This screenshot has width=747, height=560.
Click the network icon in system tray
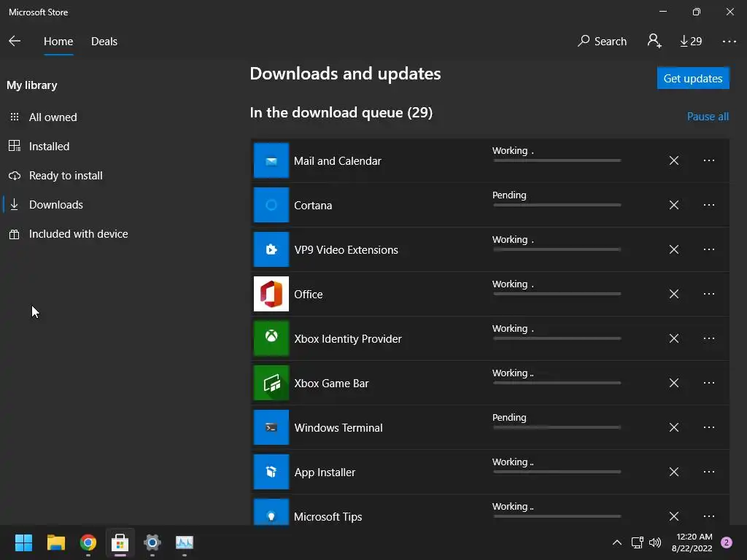[637, 542]
